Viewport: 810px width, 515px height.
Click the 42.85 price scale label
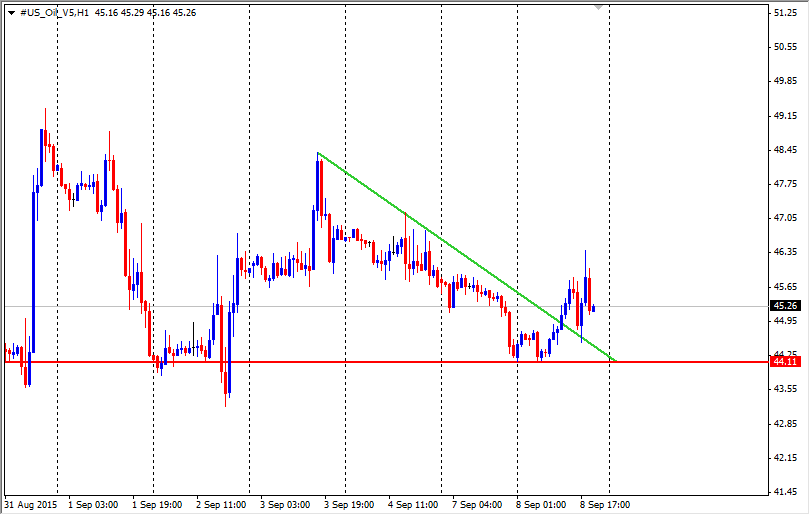pos(785,424)
